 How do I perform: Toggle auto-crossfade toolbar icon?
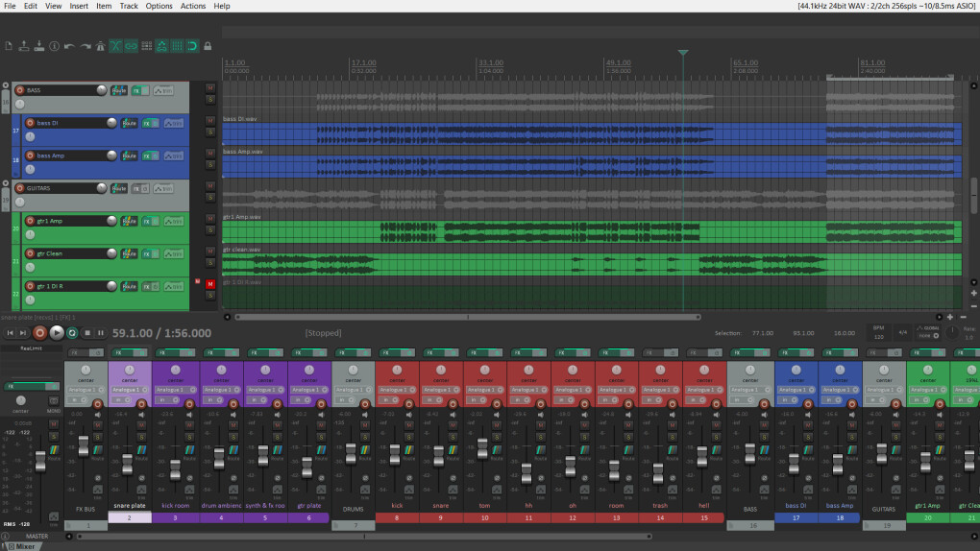pos(115,46)
